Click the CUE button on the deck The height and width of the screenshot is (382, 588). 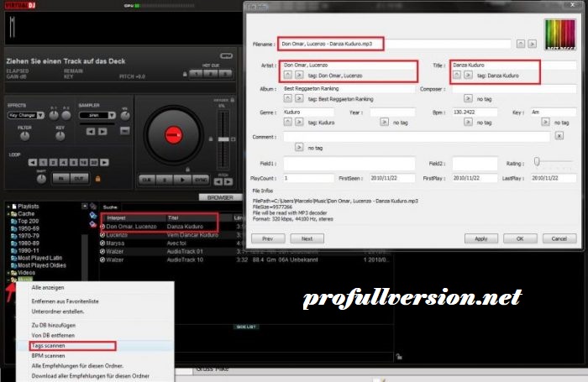pyautogui.click(x=147, y=180)
